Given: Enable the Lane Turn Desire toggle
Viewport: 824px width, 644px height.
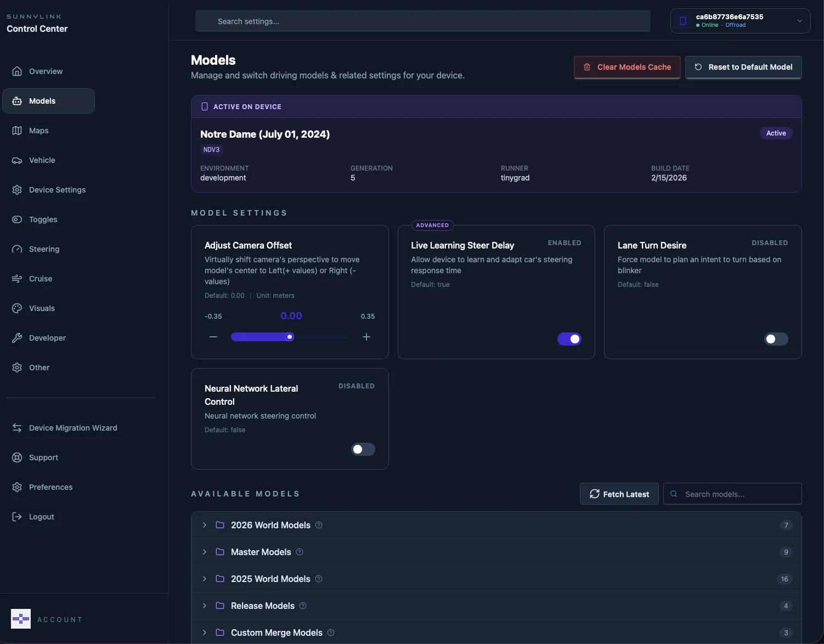Looking at the screenshot, I should (776, 339).
